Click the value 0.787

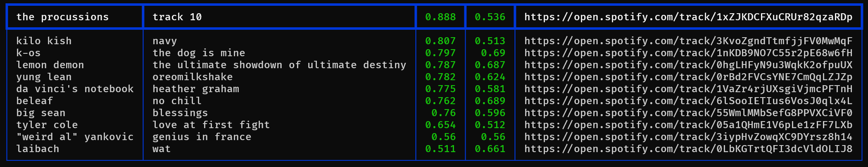pyautogui.click(x=440, y=65)
